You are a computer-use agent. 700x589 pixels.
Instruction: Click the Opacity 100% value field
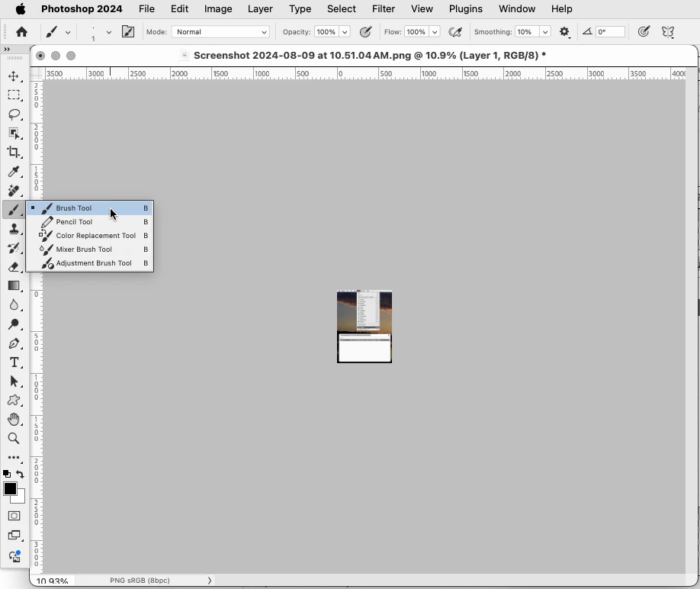(x=326, y=32)
